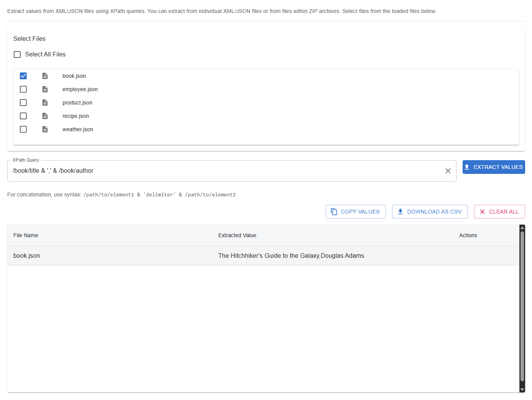Click the upload icon in Extract Values

pos(467,167)
